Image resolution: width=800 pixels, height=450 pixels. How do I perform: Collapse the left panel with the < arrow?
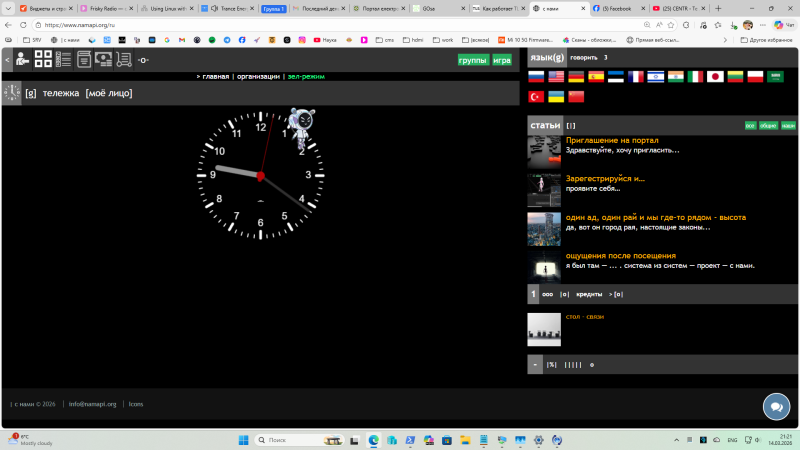[7, 60]
